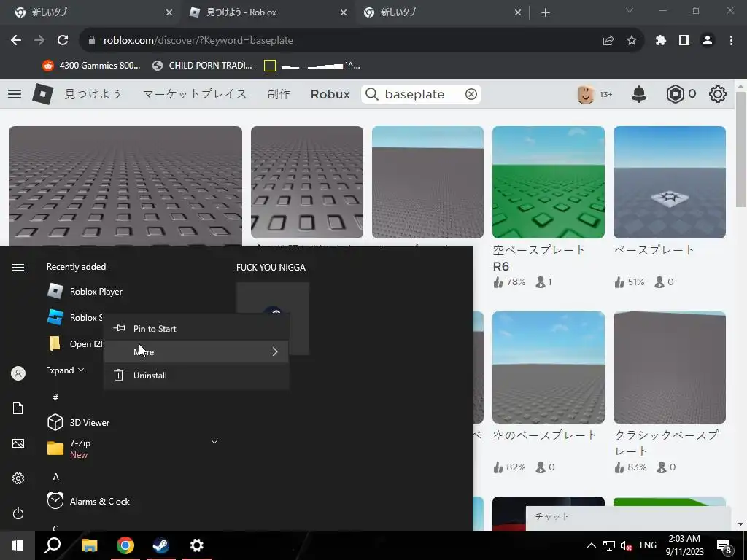Reload the Roblox page

[63, 41]
